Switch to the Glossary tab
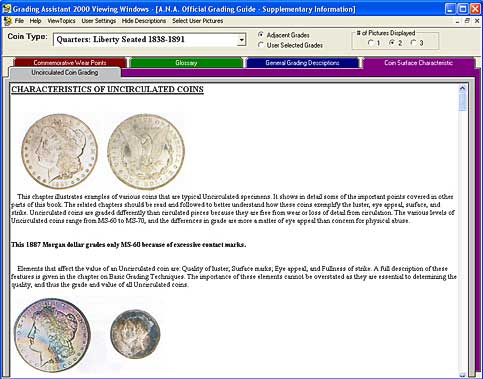 point(186,63)
